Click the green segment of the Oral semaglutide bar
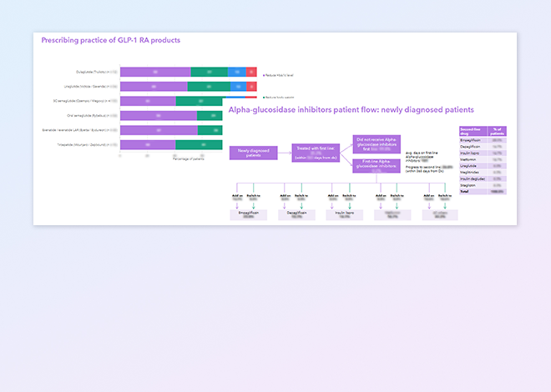551x392 pixels. [210, 115]
